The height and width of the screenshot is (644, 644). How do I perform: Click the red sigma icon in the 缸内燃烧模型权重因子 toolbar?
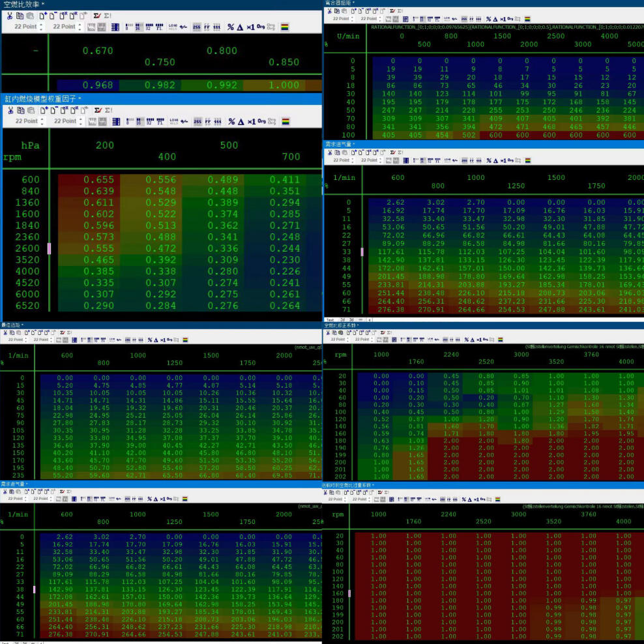click(97, 110)
